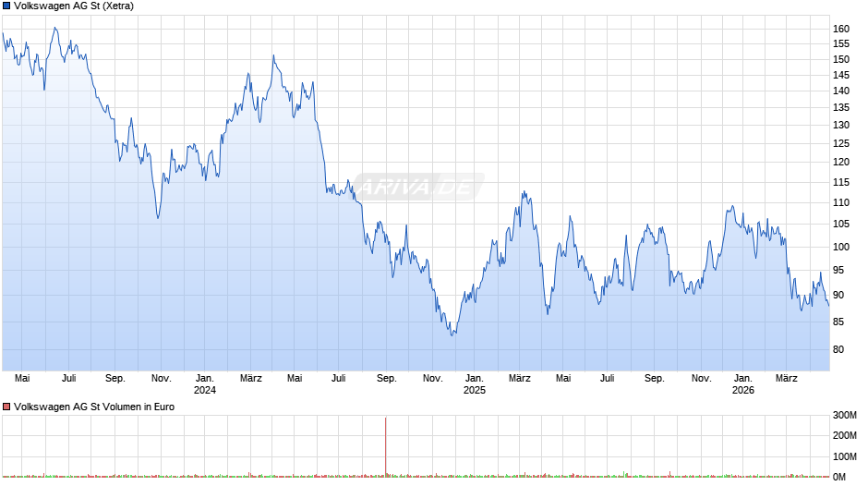This screenshot has height=486, width=868.
Task: Click the 85 price axis label
Action: pyautogui.click(x=838, y=322)
